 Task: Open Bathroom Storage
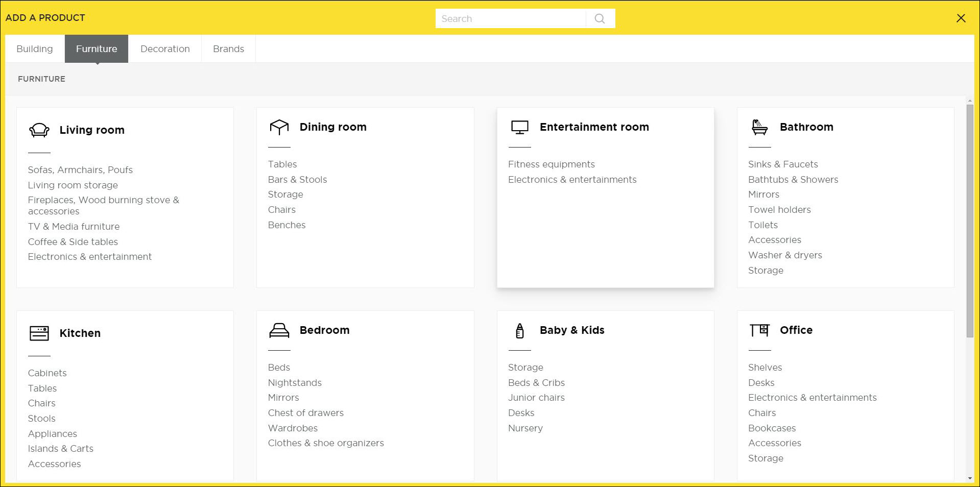point(766,271)
